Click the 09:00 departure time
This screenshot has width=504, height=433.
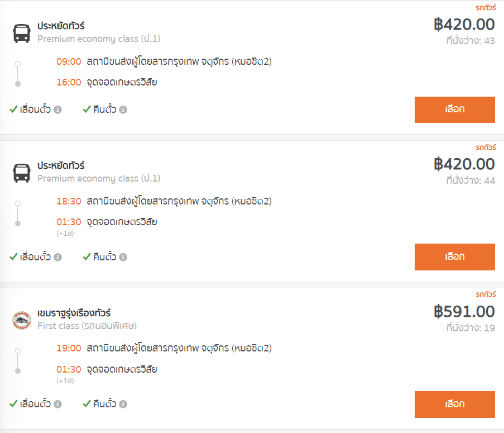[x=69, y=61]
